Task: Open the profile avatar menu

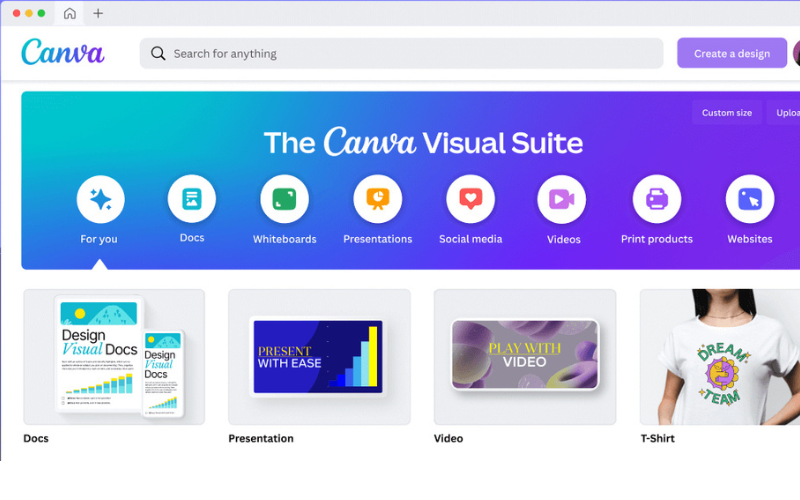Action: [796, 53]
